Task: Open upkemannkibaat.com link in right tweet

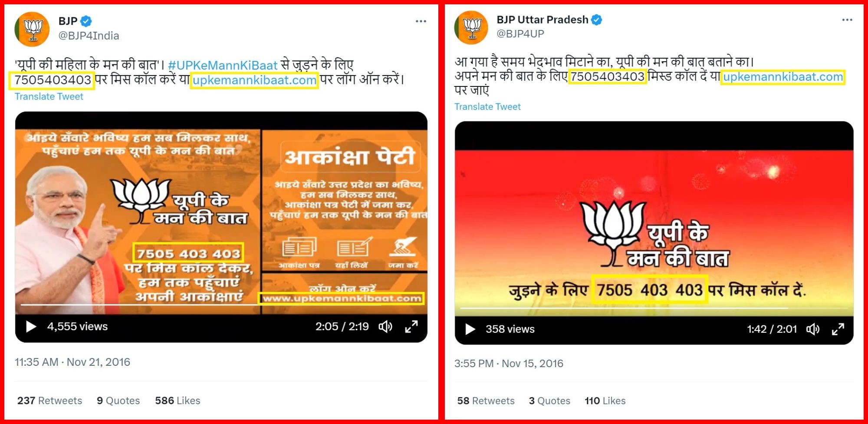Action: pyautogui.click(x=783, y=77)
